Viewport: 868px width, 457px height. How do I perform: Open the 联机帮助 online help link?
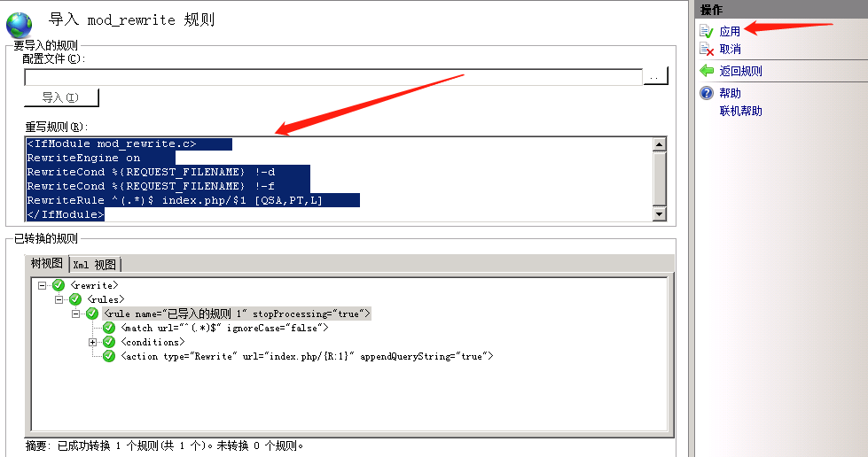click(x=740, y=111)
